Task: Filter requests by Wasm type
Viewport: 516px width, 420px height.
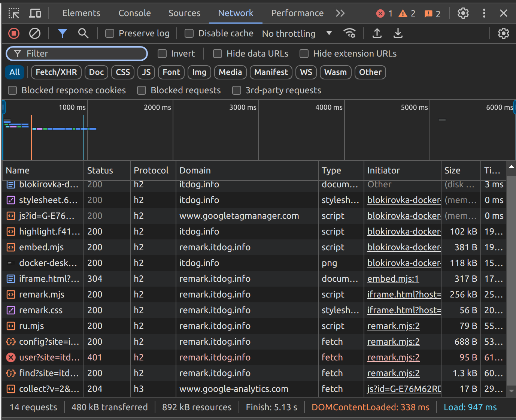Action: point(336,72)
